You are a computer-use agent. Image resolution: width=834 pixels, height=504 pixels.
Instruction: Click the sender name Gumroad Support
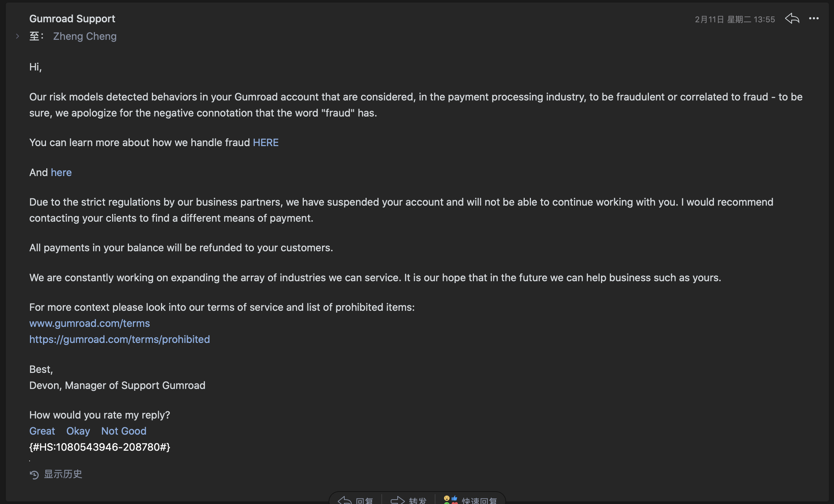[72, 19]
